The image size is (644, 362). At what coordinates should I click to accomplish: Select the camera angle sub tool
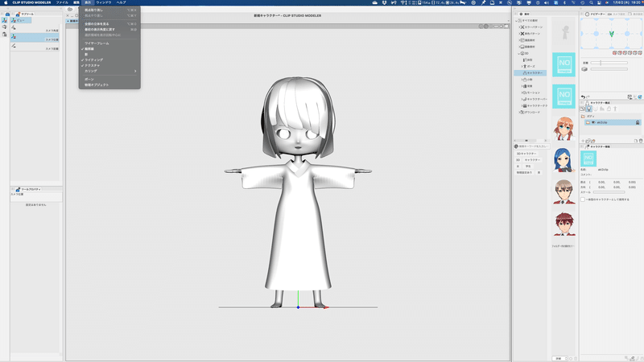tap(35, 28)
